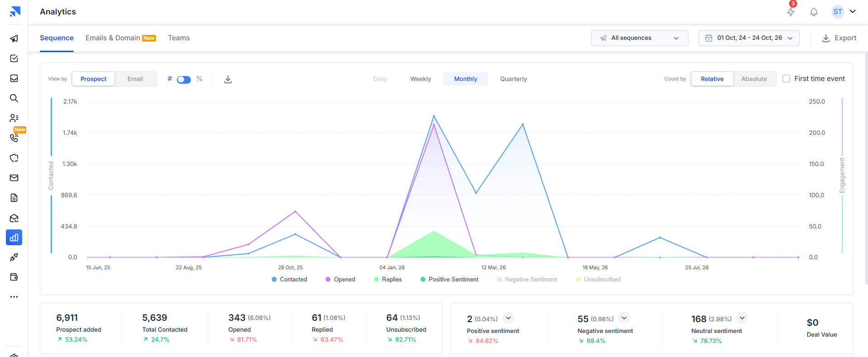Viewport: 868px width, 357px height.
Task: Expand the Negative sentiment chevron
Action: click(x=624, y=318)
